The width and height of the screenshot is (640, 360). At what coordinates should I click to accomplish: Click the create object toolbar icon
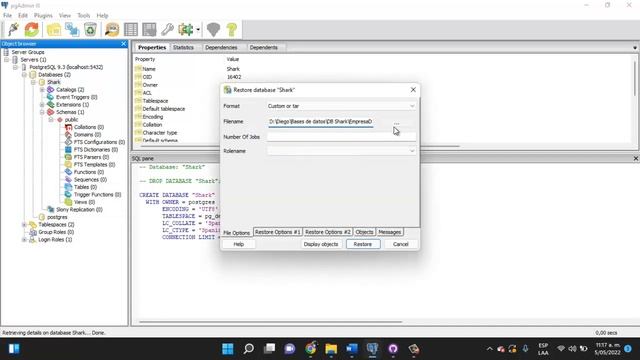point(72,29)
